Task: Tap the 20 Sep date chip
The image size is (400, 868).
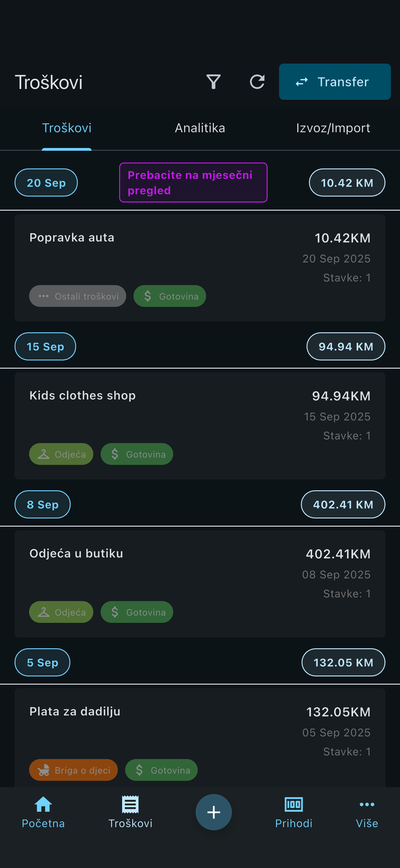Action: point(46,182)
